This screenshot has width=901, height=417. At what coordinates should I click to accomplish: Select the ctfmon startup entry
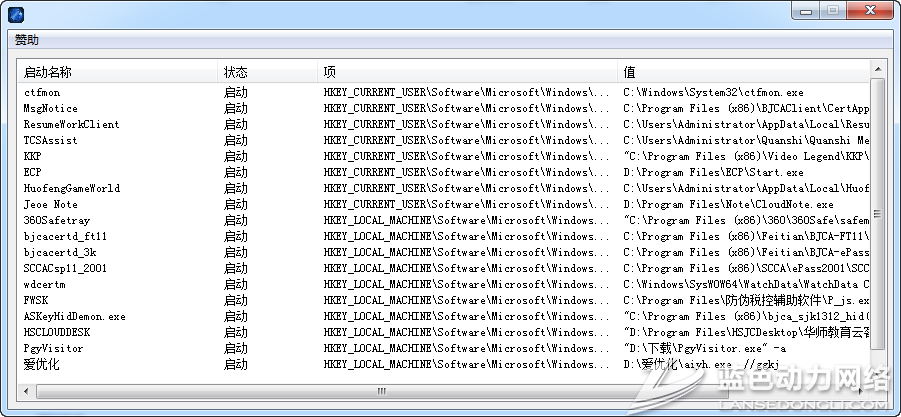[x=42, y=92]
